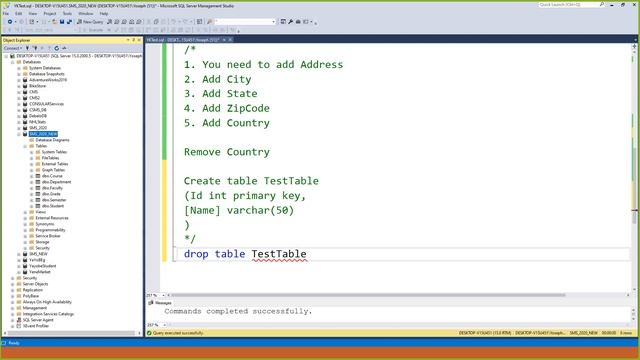640x360 pixels.
Task: Click the toolbox icon in toolbar
Action: (x=298, y=22)
